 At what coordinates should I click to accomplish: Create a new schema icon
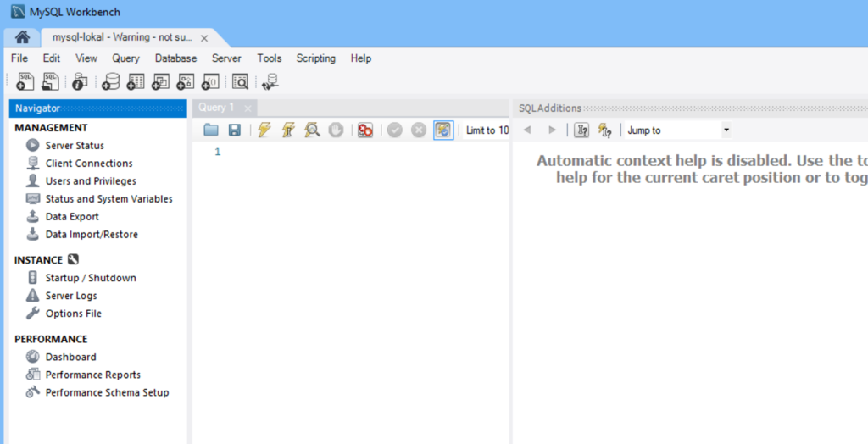click(110, 81)
